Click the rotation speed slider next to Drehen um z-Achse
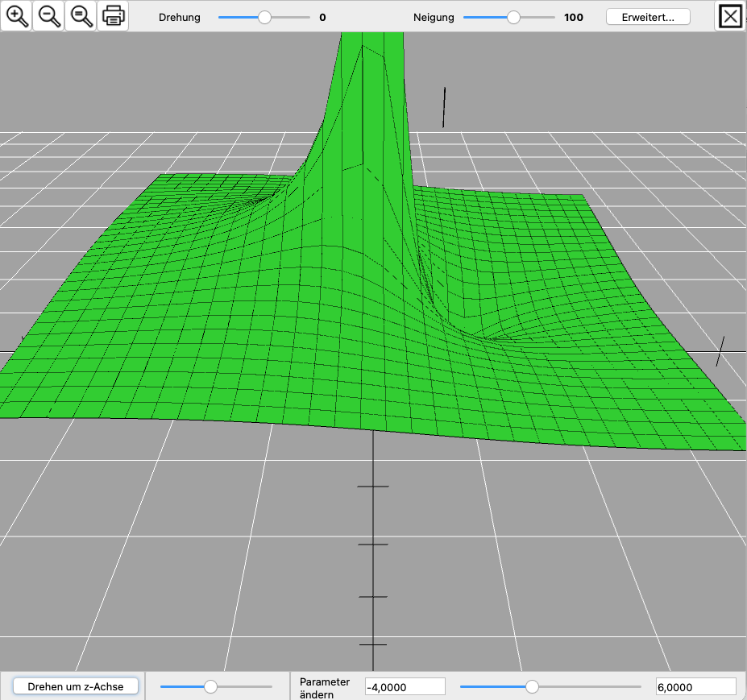The height and width of the screenshot is (700, 747). click(x=210, y=686)
